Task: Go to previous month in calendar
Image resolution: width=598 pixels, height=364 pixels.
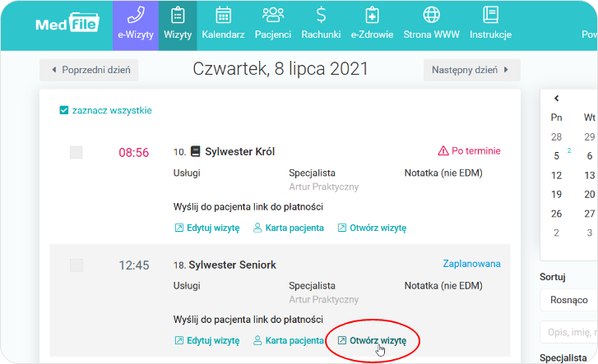Action: coord(557,99)
